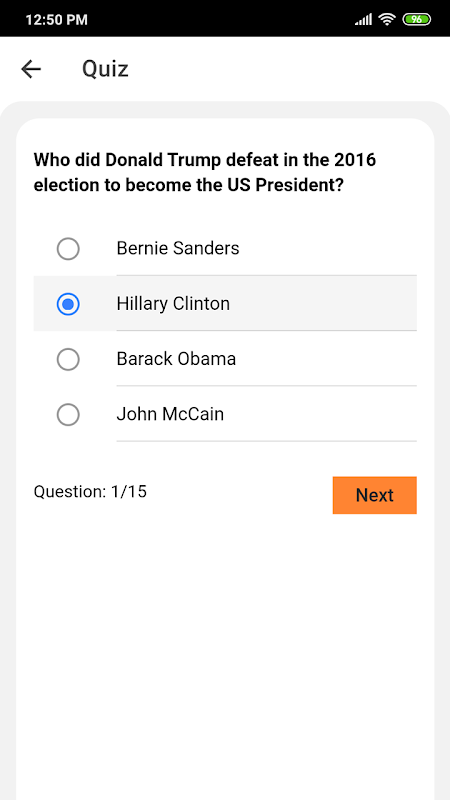The width and height of the screenshot is (450, 800).
Task: Tap the Bernie Sanders answer text
Action: 178,248
